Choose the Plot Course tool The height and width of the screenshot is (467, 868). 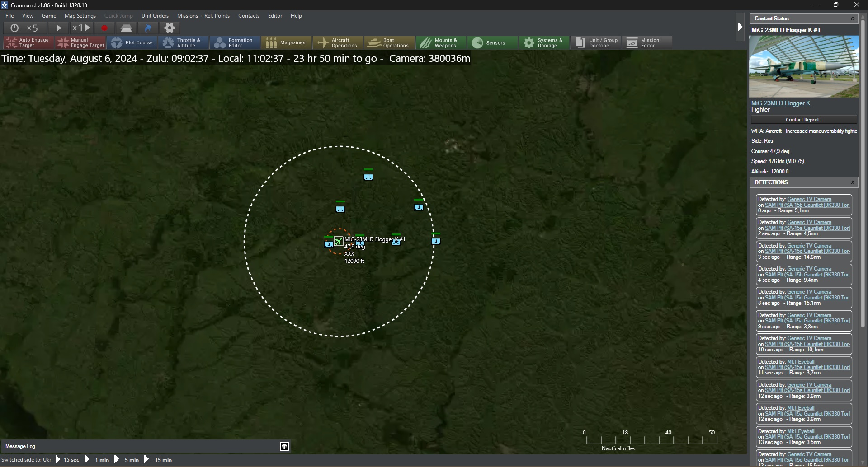(132, 43)
